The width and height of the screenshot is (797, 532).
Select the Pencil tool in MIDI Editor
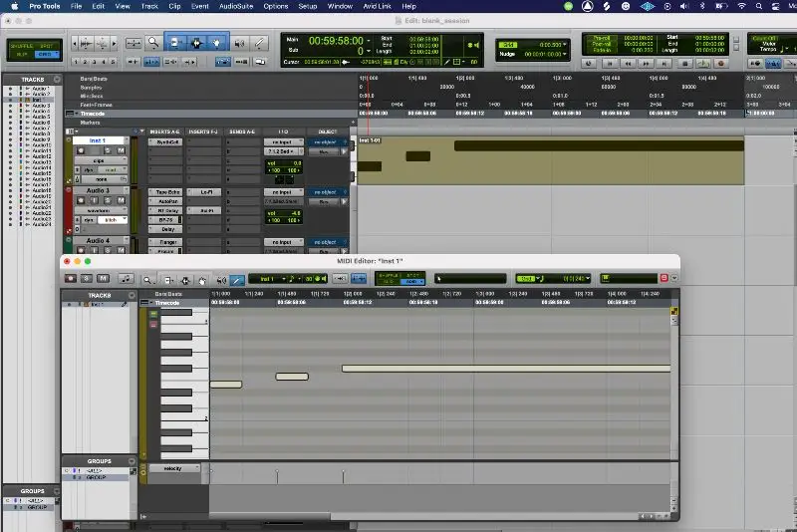[236, 280]
